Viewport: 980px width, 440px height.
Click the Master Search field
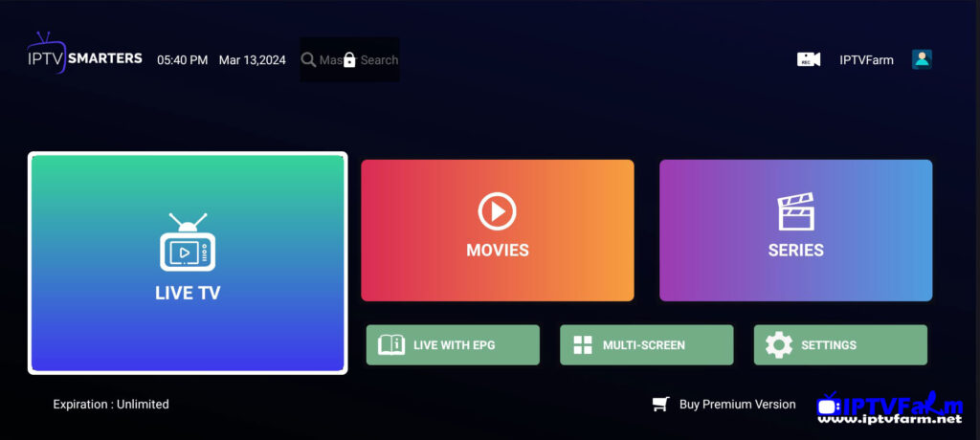(x=349, y=60)
